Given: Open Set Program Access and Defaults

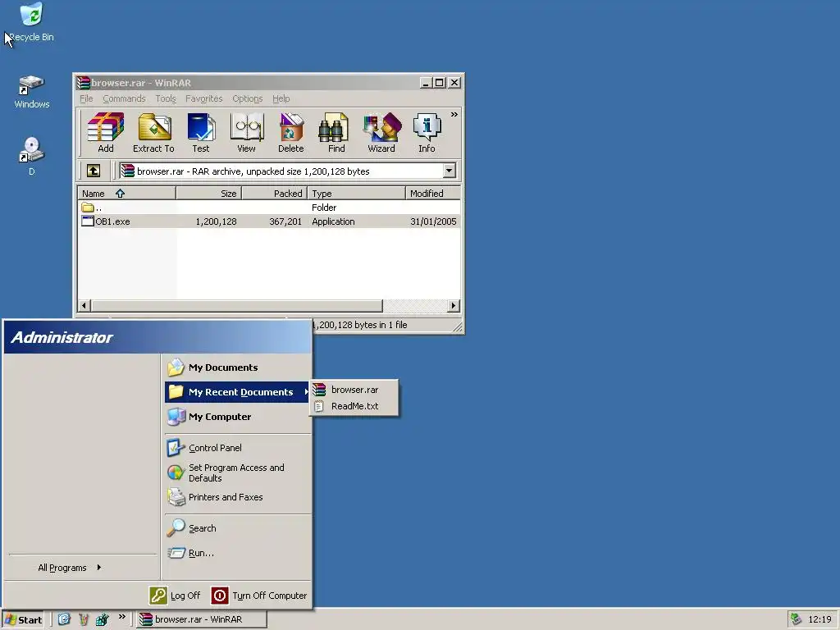Looking at the screenshot, I should click(237, 473).
